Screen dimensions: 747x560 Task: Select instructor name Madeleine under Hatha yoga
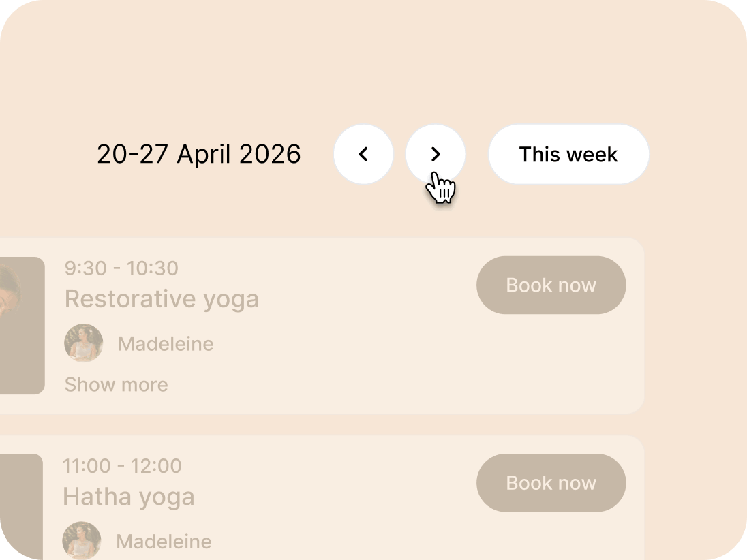(164, 542)
